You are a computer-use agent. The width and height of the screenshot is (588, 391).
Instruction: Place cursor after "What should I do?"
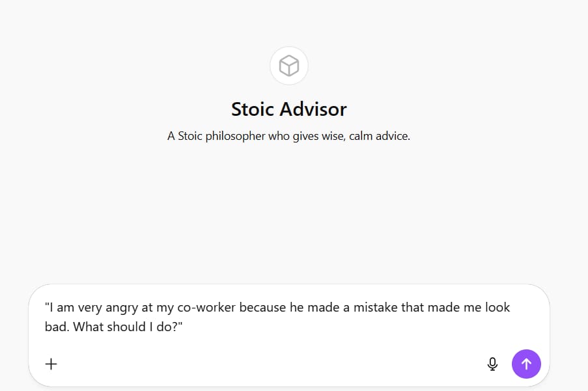coord(183,327)
